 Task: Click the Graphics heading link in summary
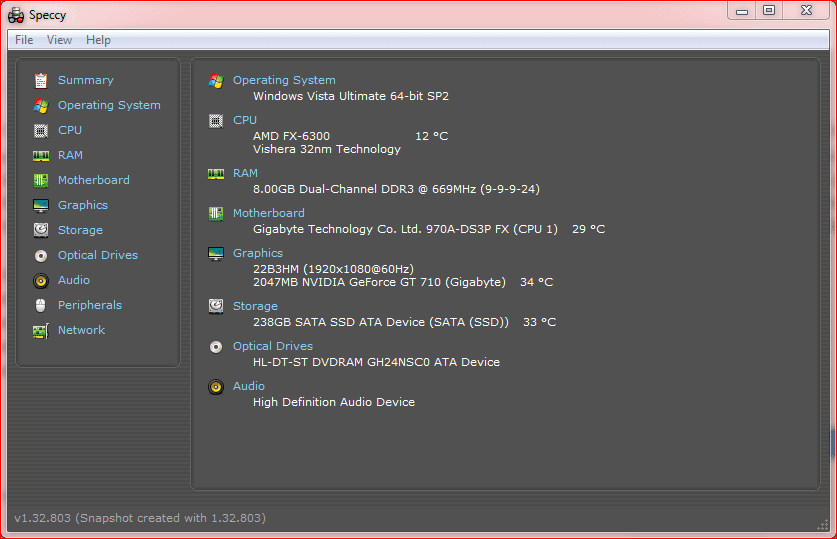tap(258, 253)
